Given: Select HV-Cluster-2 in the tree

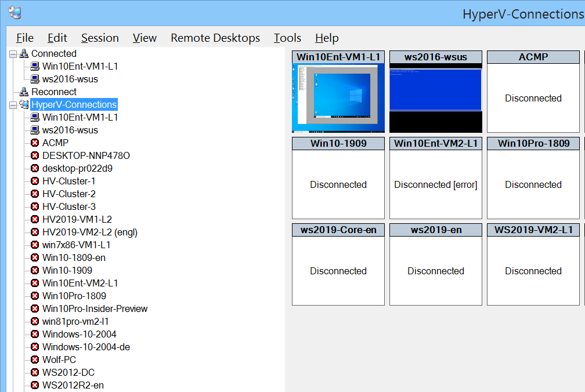Looking at the screenshot, I should (x=68, y=194).
